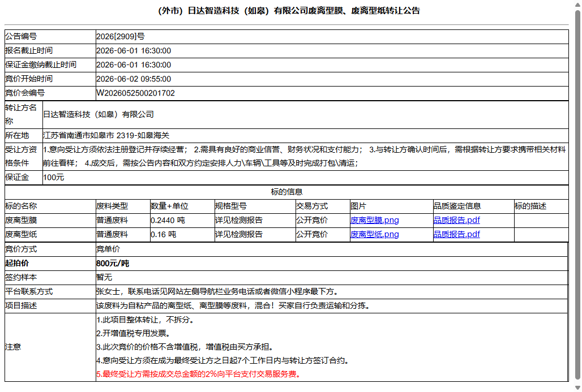This screenshot has height=392, width=582.
Task: Click the vertical scrollbar thumb
Action: pyautogui.click(x=577, y=196)
